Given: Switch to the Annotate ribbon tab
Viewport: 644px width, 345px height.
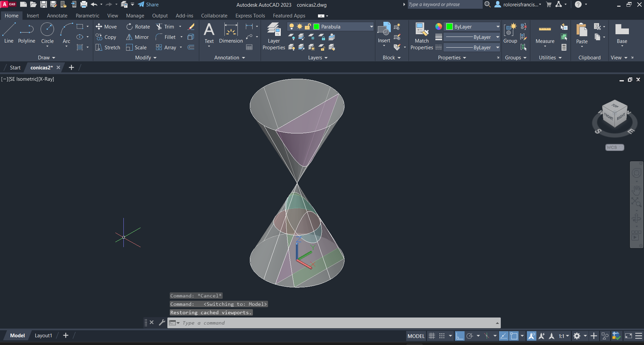Looking at the screenshot, I should tap(57, 16).
